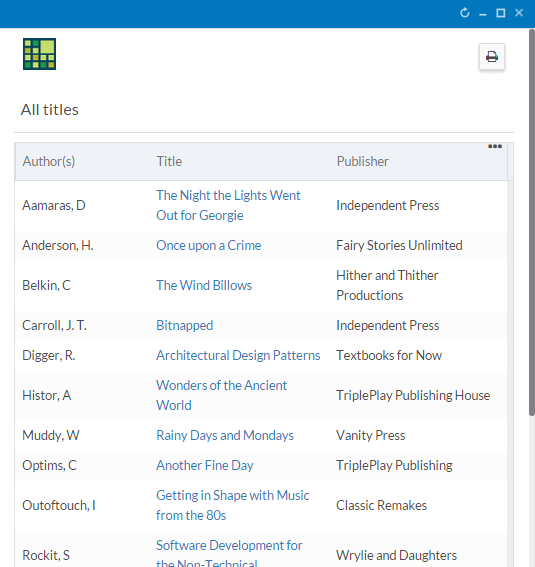
Task: Open the 'Once upon a Crime' link
Action: click(209, 246)
